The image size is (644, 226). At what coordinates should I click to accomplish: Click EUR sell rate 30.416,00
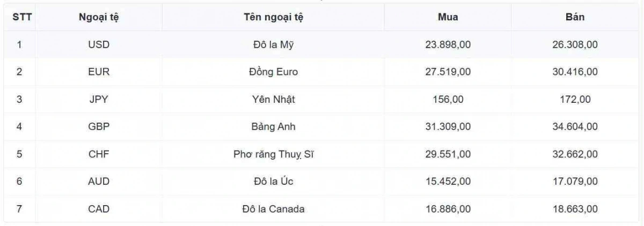[x=575, y=72]
